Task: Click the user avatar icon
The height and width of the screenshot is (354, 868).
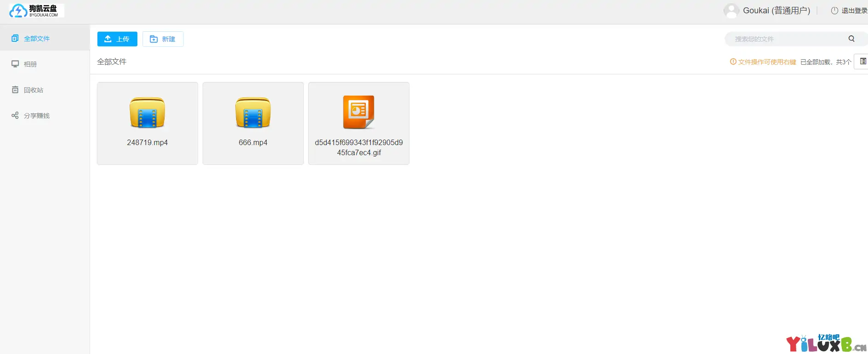Action: (731, 11)
